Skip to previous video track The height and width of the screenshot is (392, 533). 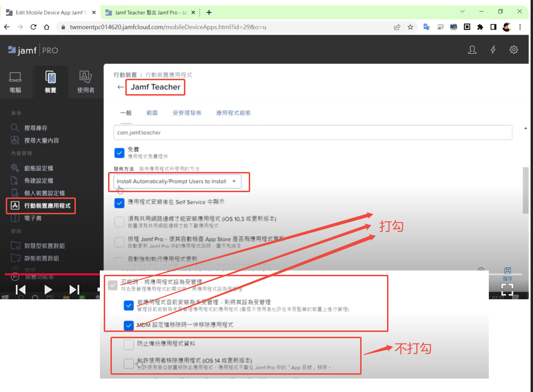tap(21, 290)
